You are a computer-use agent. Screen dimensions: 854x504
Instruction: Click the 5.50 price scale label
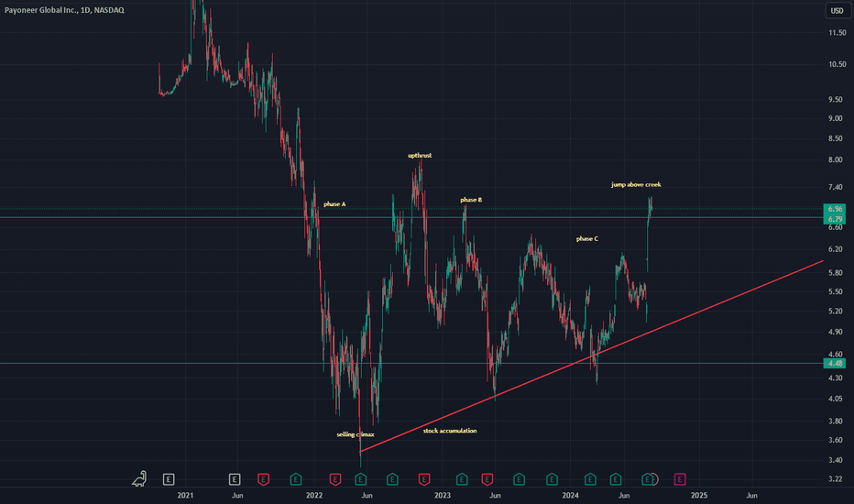coord(836,291)
